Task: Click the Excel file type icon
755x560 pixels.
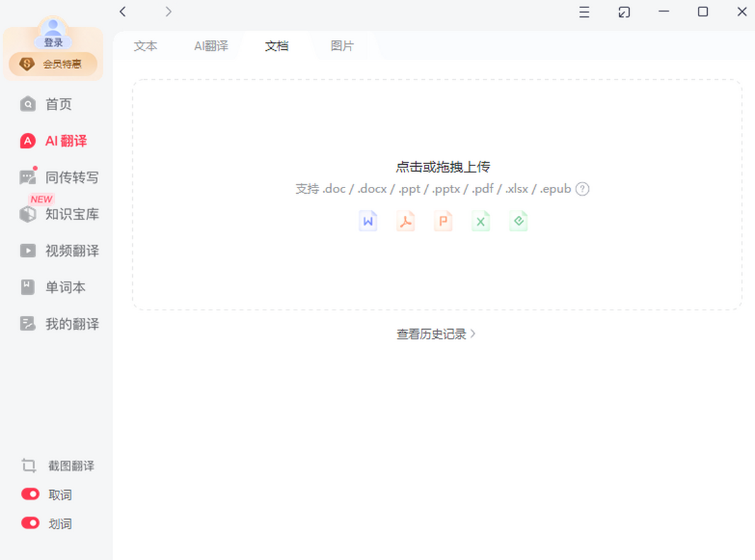Action: pos(481,221)
